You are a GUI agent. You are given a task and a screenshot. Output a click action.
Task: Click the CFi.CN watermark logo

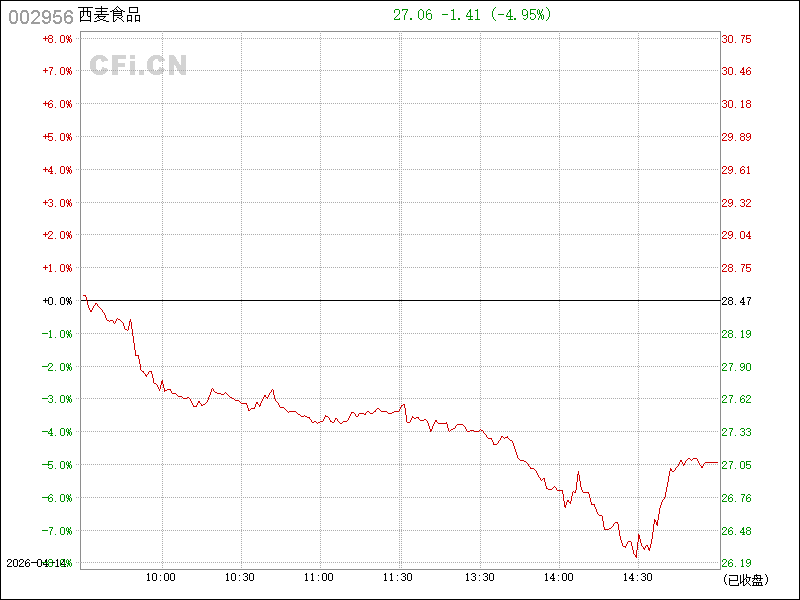[x=139, y=65]
